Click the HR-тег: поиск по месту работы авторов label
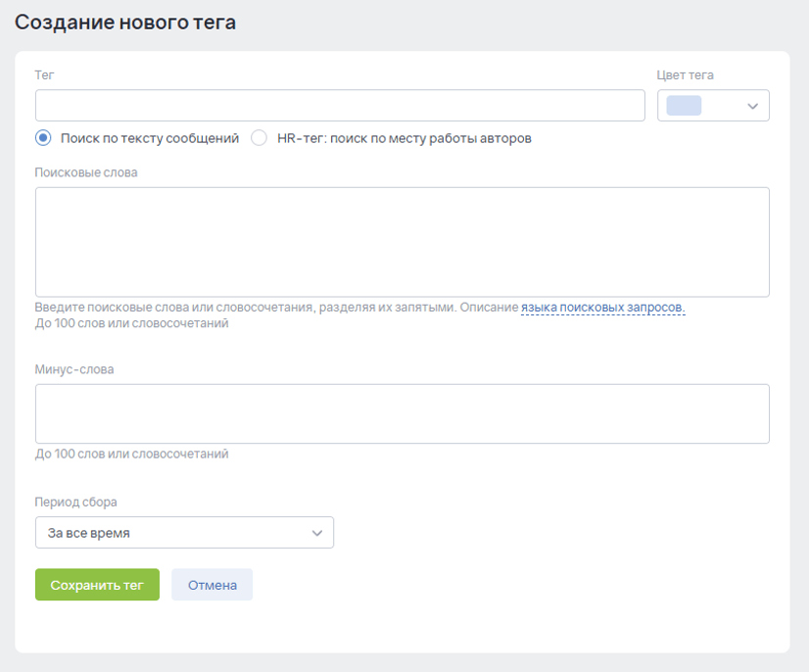This screenshot has width=809, height=672. pyautogui.click(x=404, y=138)
